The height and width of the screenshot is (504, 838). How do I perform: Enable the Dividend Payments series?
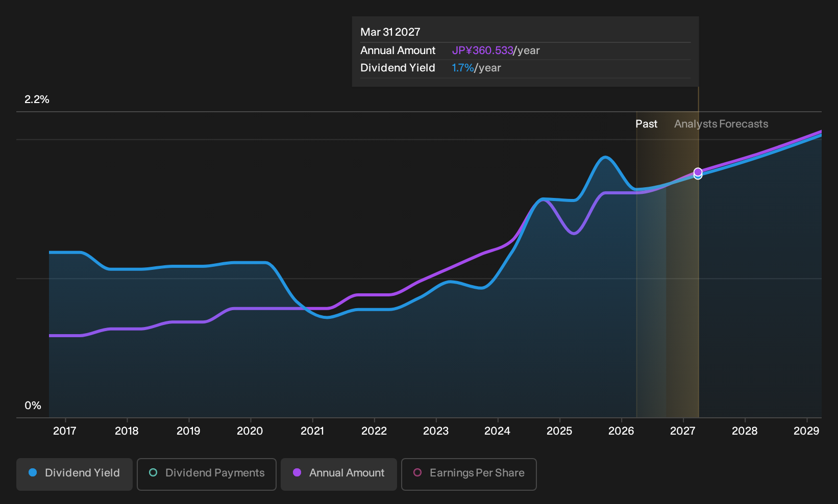[207, 474]
